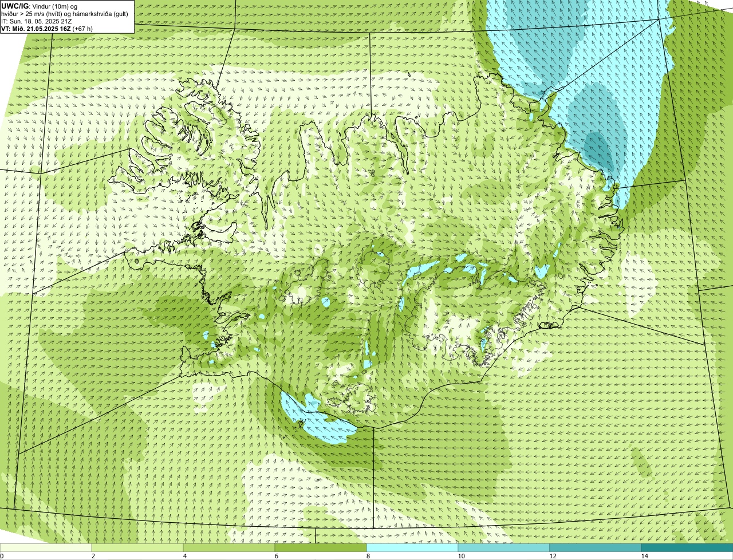Click the 4–6 m/s green legend swatch
The width and height of the screenshot is (733, 560).
229,547
